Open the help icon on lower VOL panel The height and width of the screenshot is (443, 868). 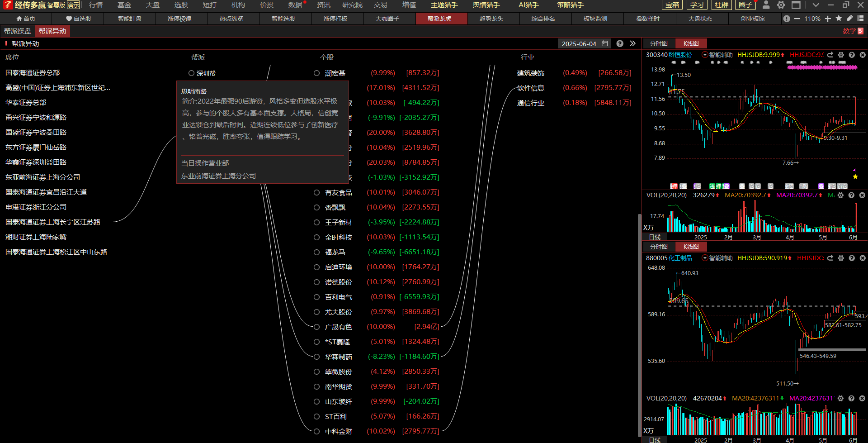click(x=851, y=398)
